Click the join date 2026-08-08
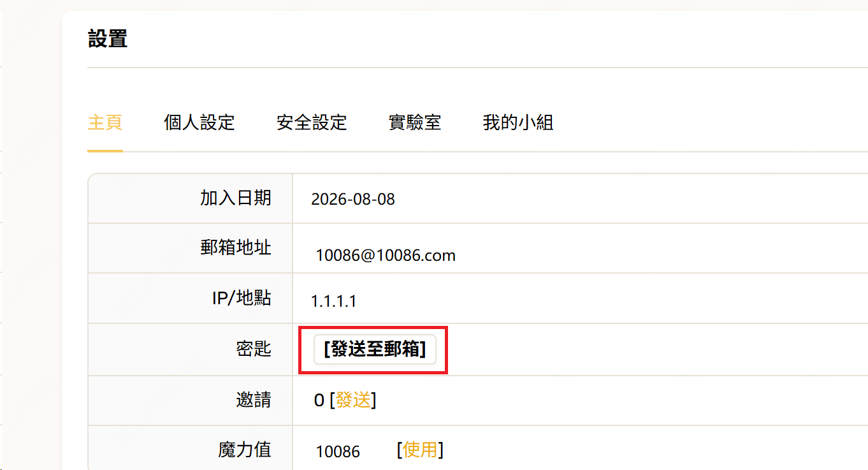This screenshot has width=868, height=470. (x=353, y=199)
